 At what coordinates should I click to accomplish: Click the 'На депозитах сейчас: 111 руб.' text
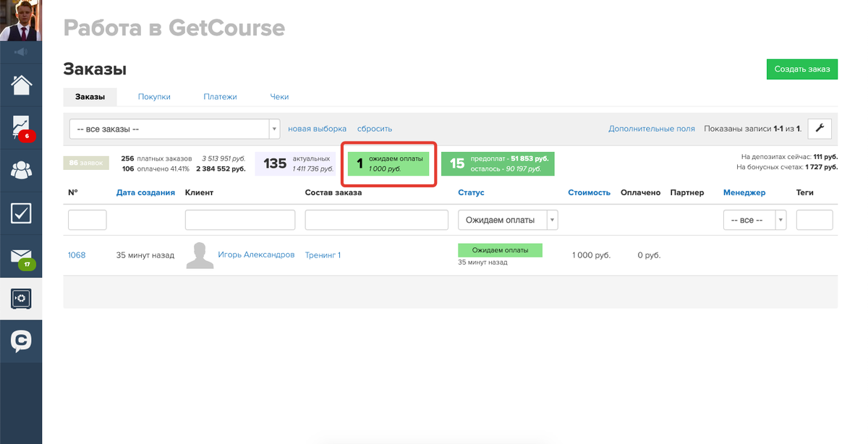789,157
